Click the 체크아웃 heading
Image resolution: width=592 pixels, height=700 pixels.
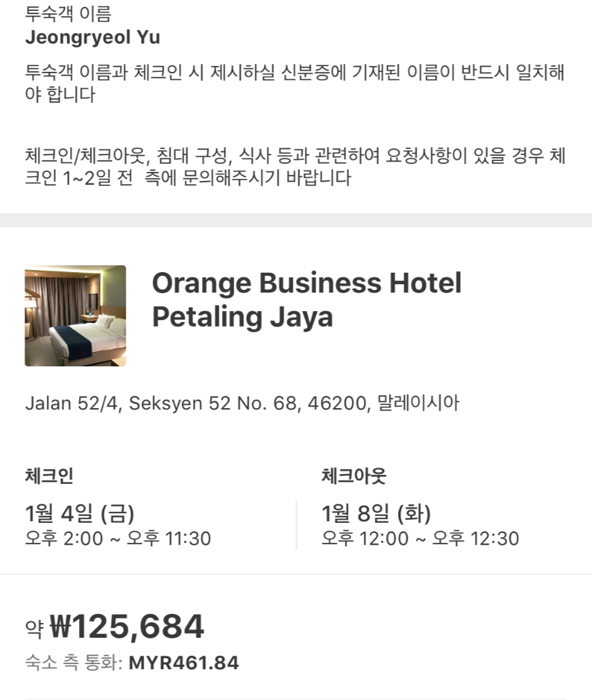354,476
